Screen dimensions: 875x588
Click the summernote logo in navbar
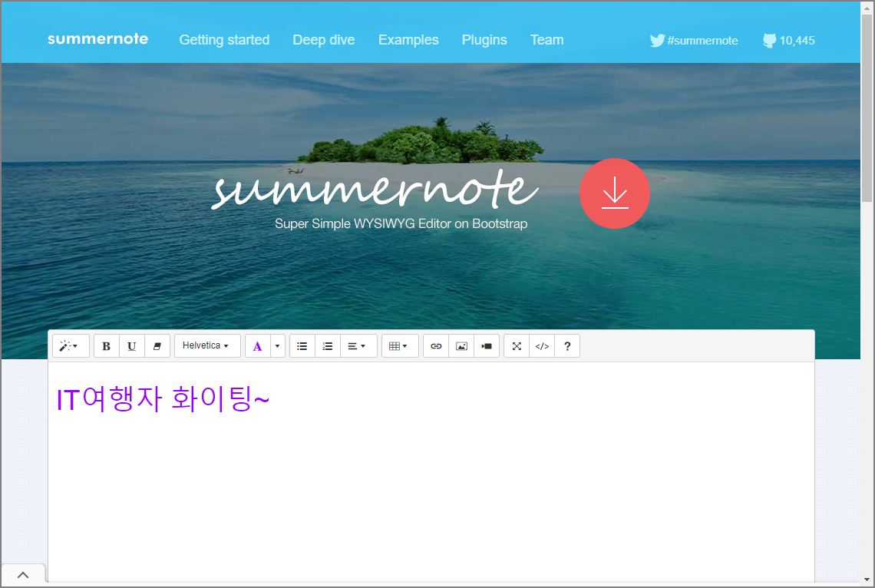(97, 39)
